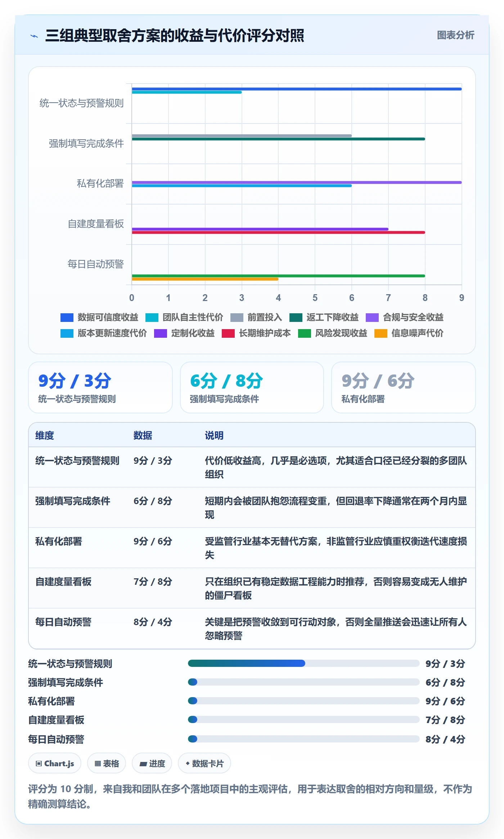The width and height of the screenshot is (504, 839).
Task: Select the 6分 / 8分 stat card
Action: [252, 387]
